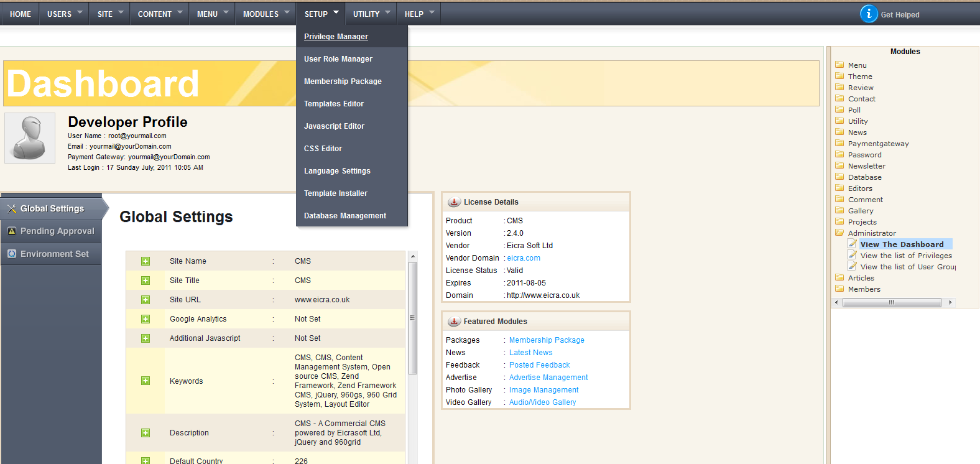
Task: Click the Environment Set icon
Action: 11,254
